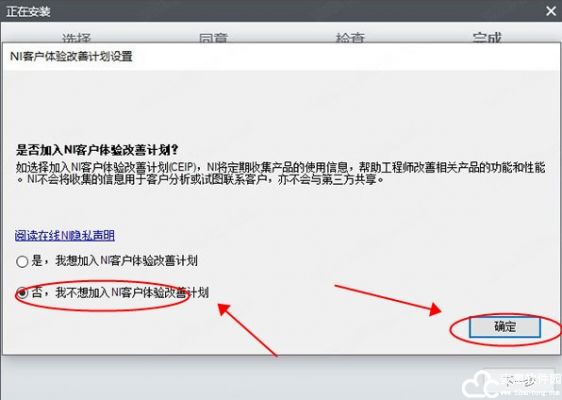Click the sentence starting NI不会将收集的信息
Viewport: 562px width, 400px height.
pyautogui.click(x=205, y=179)
